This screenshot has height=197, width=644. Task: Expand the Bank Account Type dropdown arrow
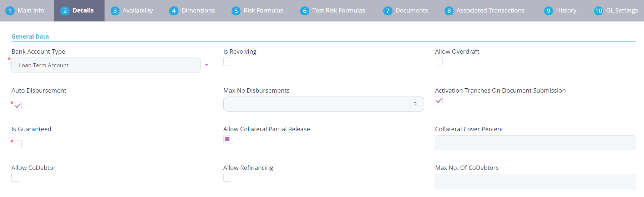click(207, 65)
